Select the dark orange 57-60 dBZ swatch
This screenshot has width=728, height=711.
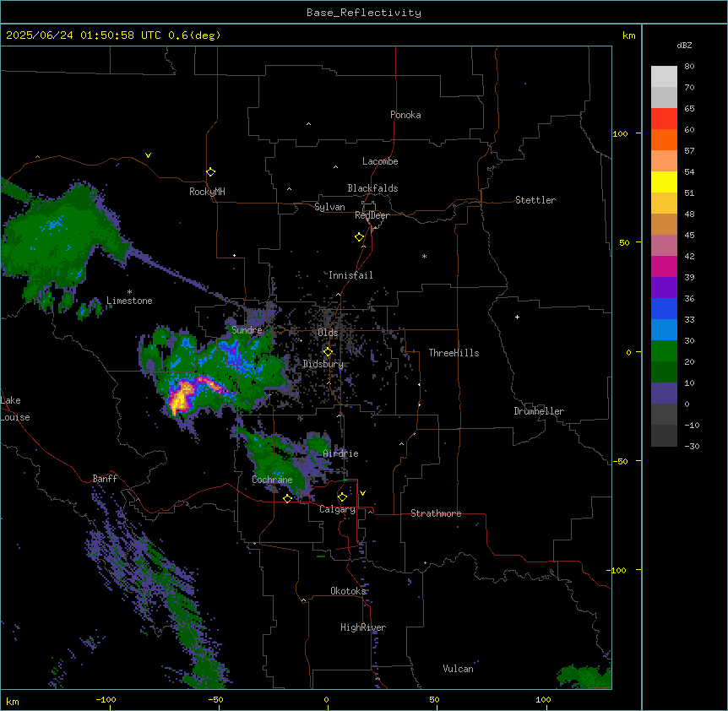(664, 139)
